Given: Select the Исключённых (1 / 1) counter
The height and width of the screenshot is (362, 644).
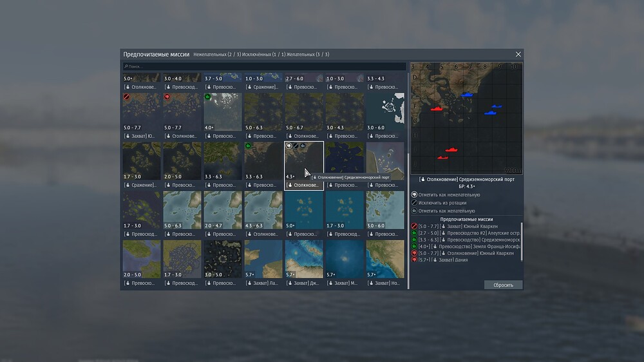Looking at the screenshot, I should coord(263,54).
